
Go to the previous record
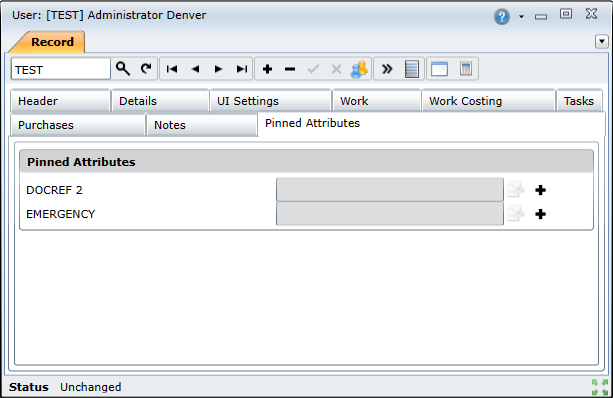[x=195, y=69]
